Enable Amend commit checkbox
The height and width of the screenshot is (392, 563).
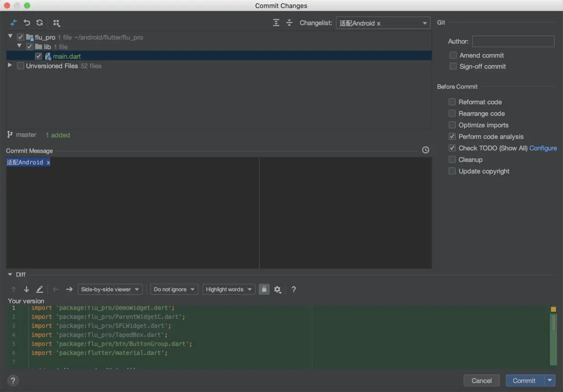(453, 55)
